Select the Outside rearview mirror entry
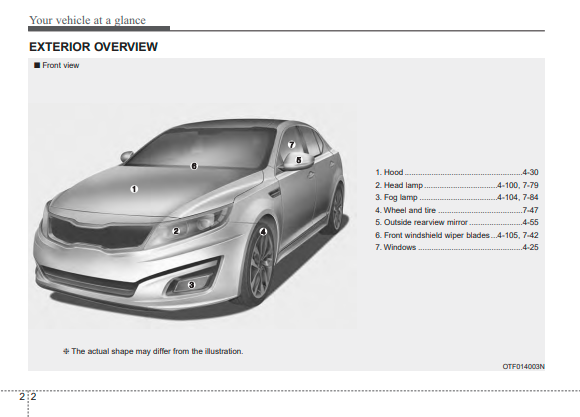The image size is (580, 417). click(456, 222)
